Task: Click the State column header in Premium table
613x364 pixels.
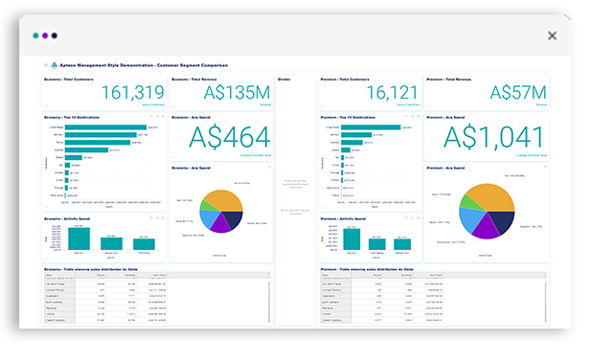Action: click(x=336, y=275)
